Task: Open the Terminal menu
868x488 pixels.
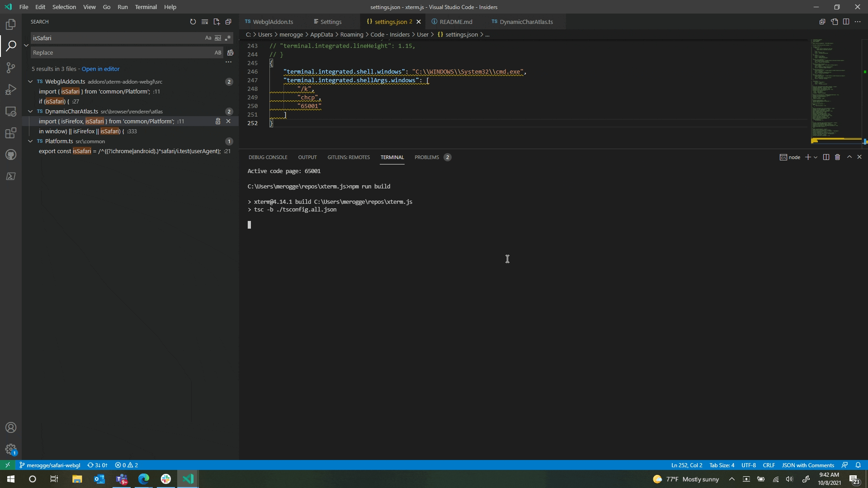Action: click(146, 7)
